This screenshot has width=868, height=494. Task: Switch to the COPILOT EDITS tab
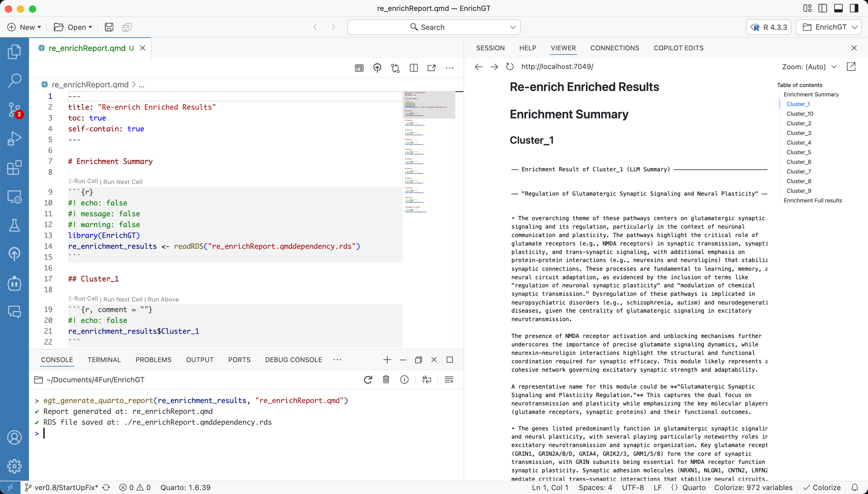678,48
